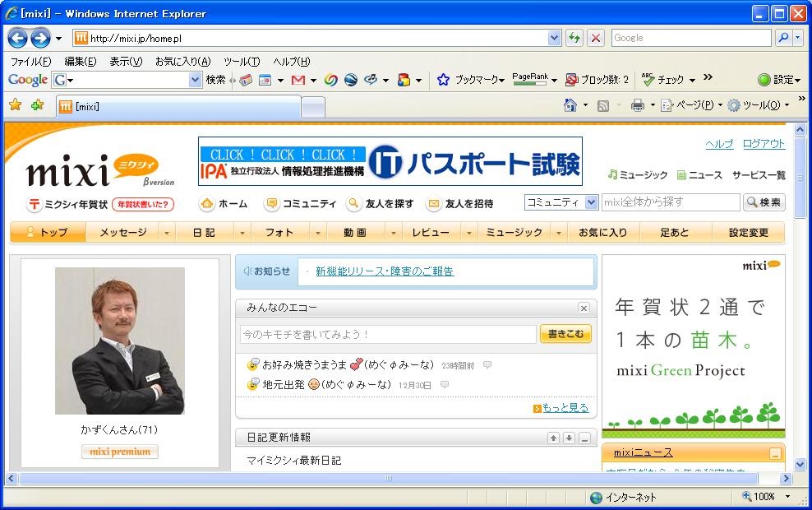This screenshot has width=812, height=510.
Task: Open the ツール(O) command bar dropdown
Action: pyautogui.click(x=787, y=105)
